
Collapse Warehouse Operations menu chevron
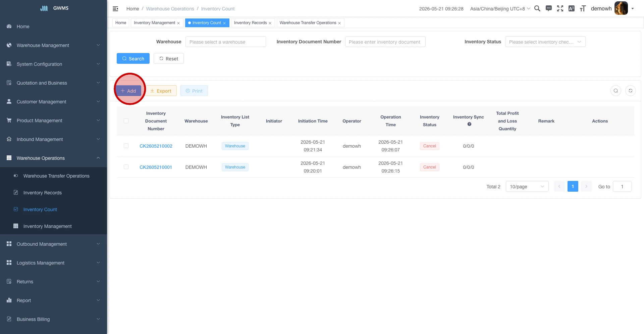point(98,158)
